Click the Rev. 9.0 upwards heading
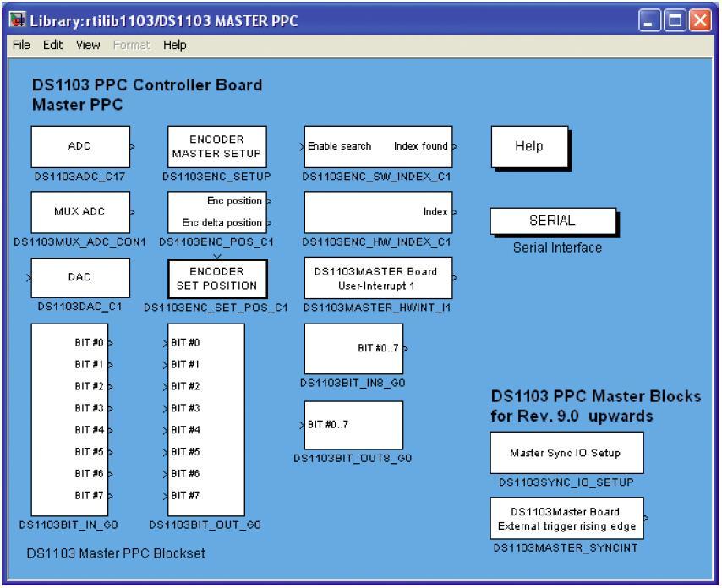Image resolution: width=722 pixels, height=588 pixels. (x=572, y=416)
